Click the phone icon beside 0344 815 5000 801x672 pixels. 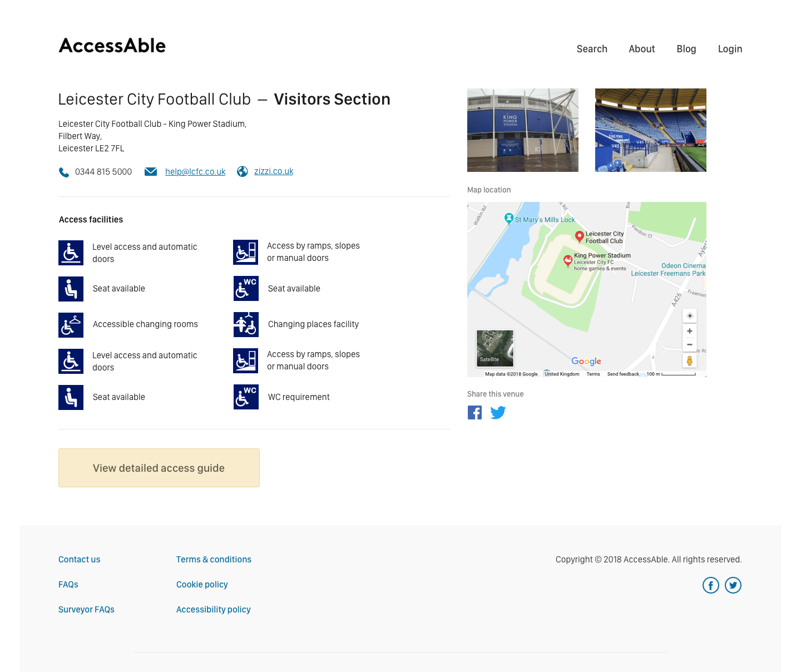(64, 172)
